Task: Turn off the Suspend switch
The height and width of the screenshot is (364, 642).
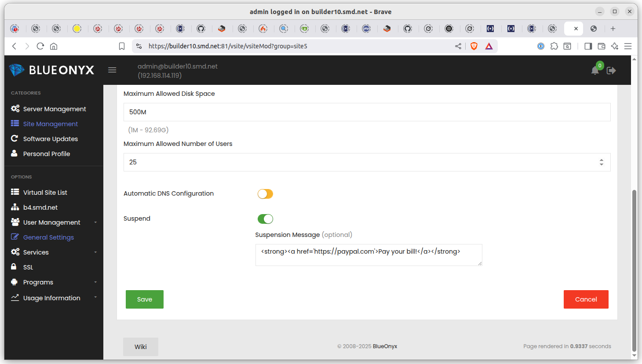Action: tap(265, 219)
